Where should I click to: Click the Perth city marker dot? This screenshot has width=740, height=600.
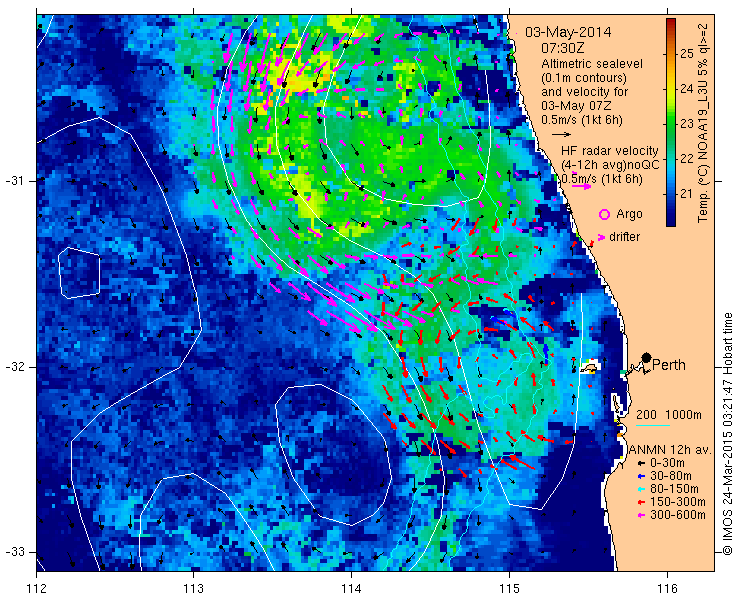point(647,357)
